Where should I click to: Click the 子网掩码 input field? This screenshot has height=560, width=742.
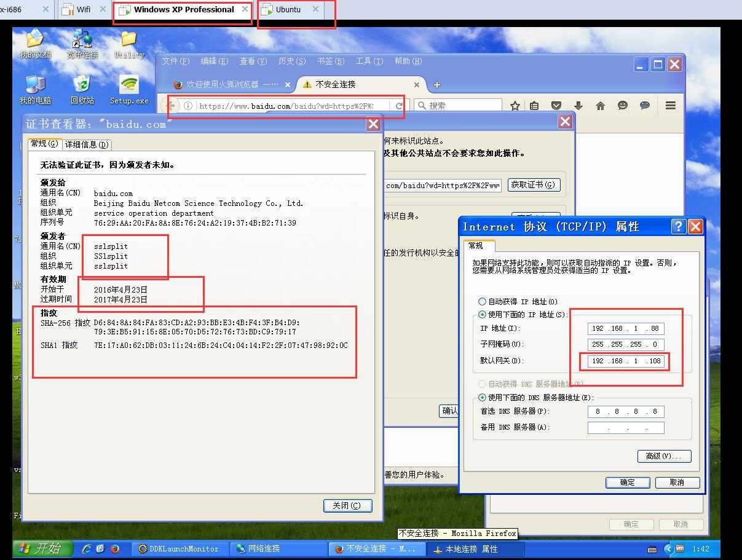tap(626, 344)
